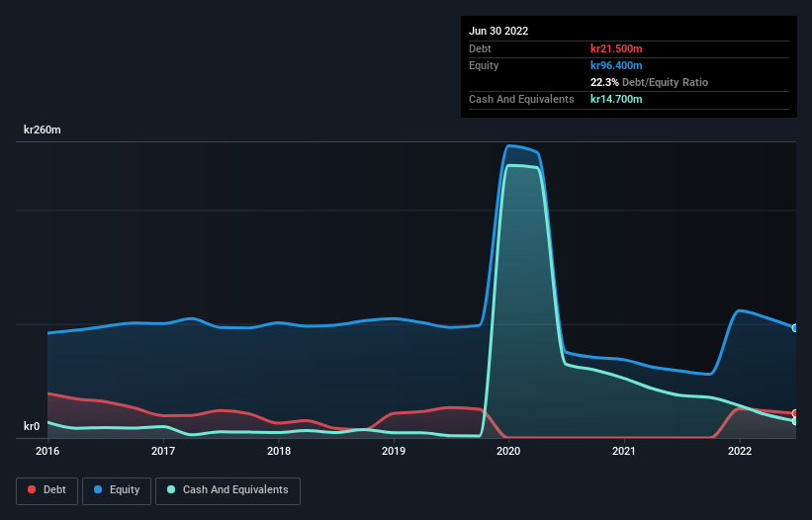Viewport: 812px width, 520px height.
Task: Click the 2018 x-axis label
Action: [279, 451]
